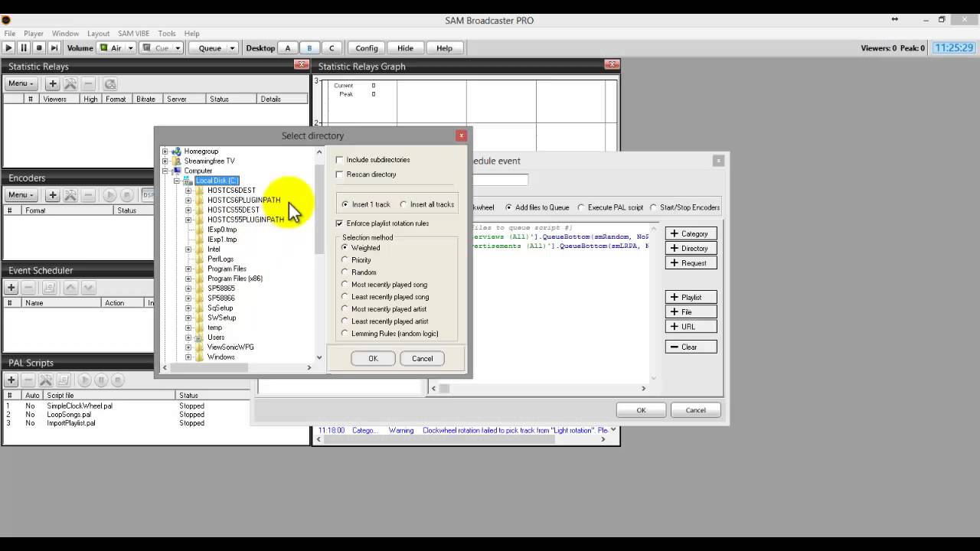
Task: Click the move down arrow in Event Scheduler
Action: point(88,288)
